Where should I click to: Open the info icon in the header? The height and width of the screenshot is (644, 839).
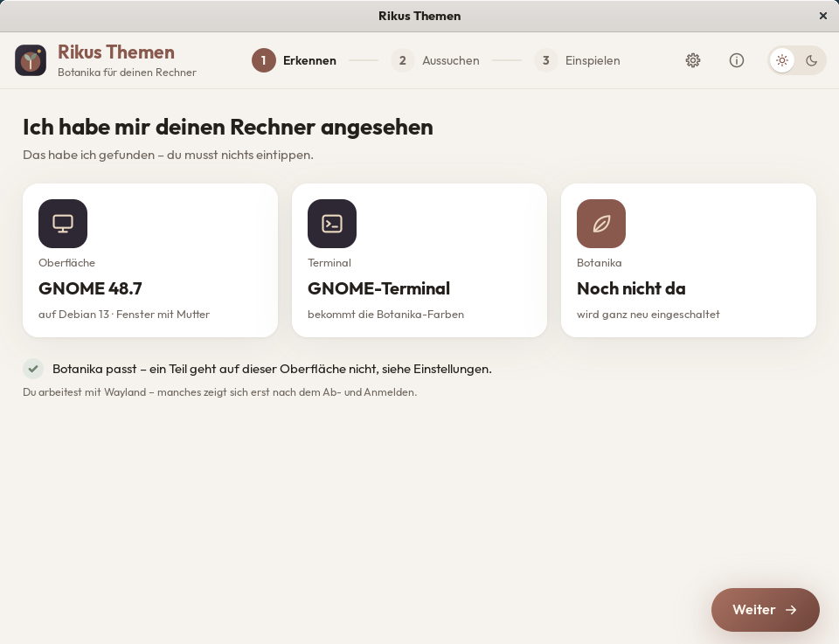click(737, 60)
